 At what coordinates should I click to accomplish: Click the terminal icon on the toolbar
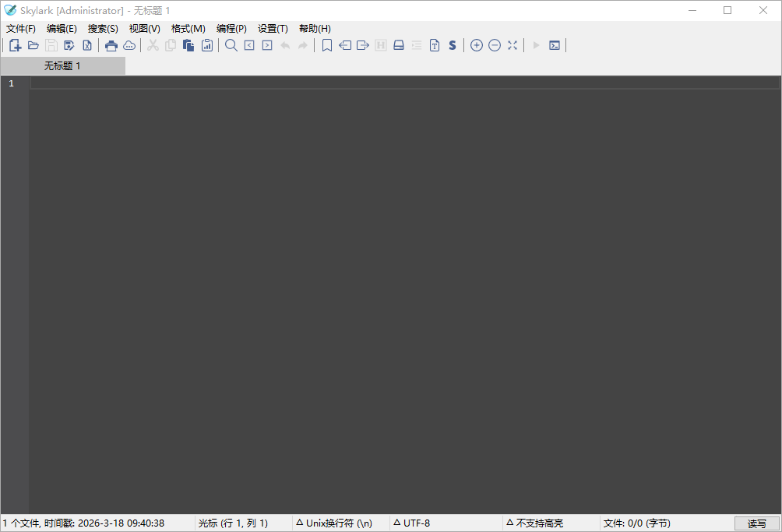pyautogui.click(x=554, y=45)
